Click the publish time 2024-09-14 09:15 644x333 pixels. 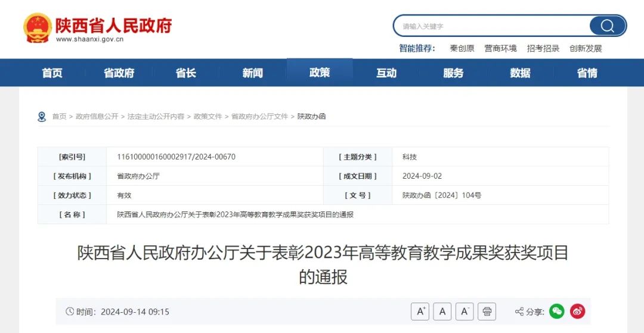pos(135,312)
